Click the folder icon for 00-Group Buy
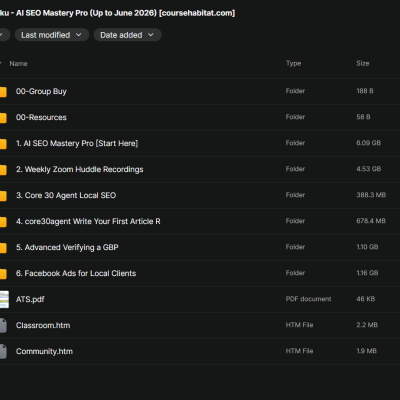Image resolution: width=400 pixels, height=400 pixels. click(x=3, y=92)
